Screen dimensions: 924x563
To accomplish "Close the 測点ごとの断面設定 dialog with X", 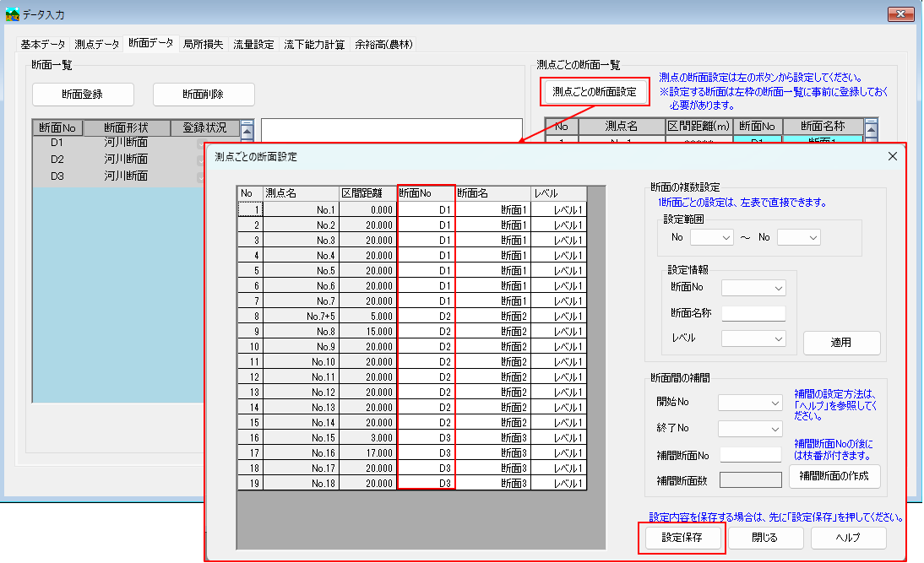I will click(892, 156).
